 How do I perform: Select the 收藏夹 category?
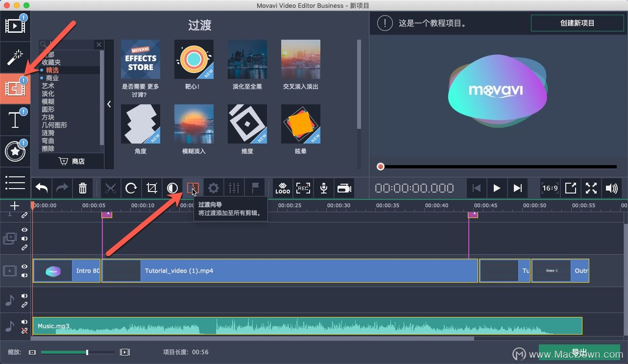[51, 62]
